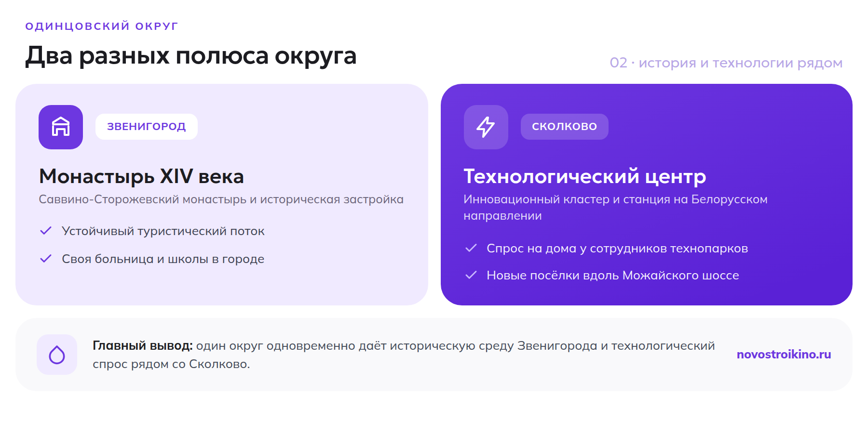Click checkmark next to Новые посёлки
868x422 pixels.
click(x=471, y=275)
